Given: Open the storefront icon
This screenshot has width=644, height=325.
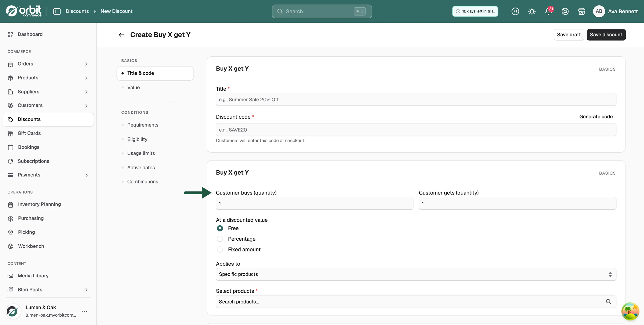Looking at the screenshot, I should click(x=582, y=11).
